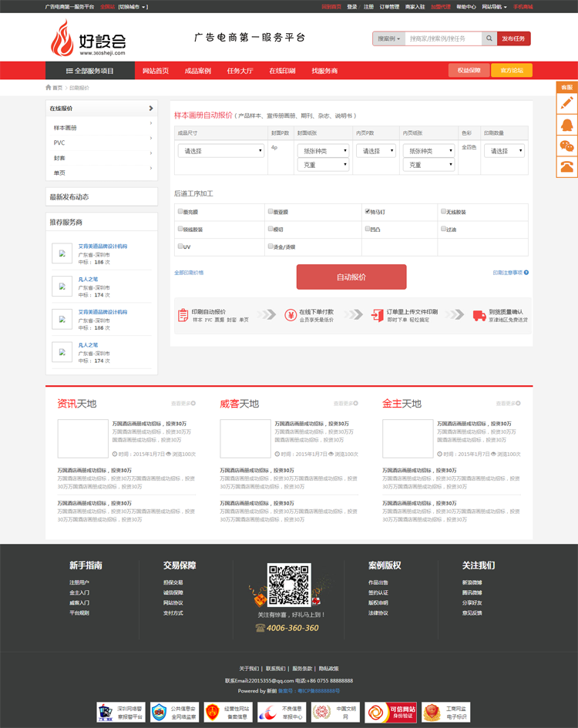Click the list icon beside 全部服务项目

(x=69, y=71)
